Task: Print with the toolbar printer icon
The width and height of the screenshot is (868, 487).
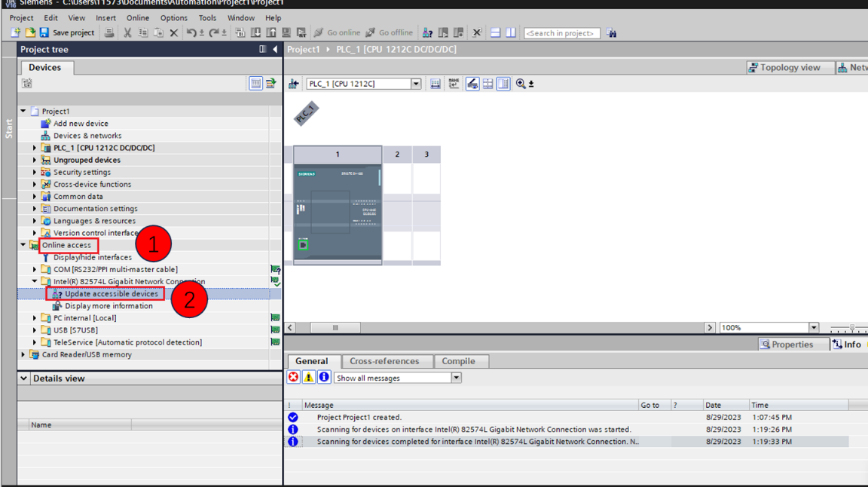Action: point(109,32)
